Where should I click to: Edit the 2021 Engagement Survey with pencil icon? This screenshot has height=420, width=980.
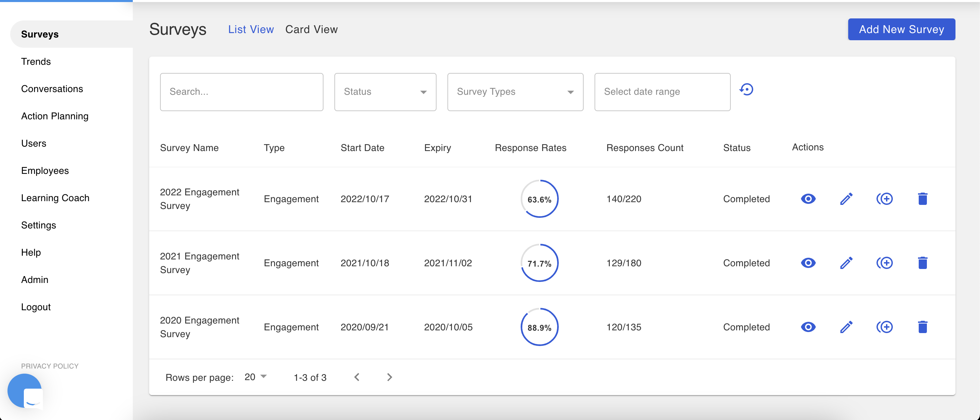tap(846, 263)
